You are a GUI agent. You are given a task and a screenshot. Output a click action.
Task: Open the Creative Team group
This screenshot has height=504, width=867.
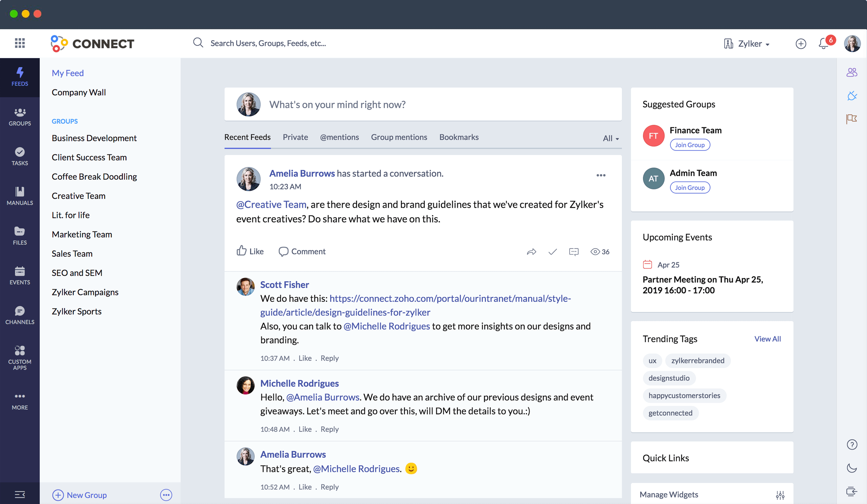[x=78, y=196]
